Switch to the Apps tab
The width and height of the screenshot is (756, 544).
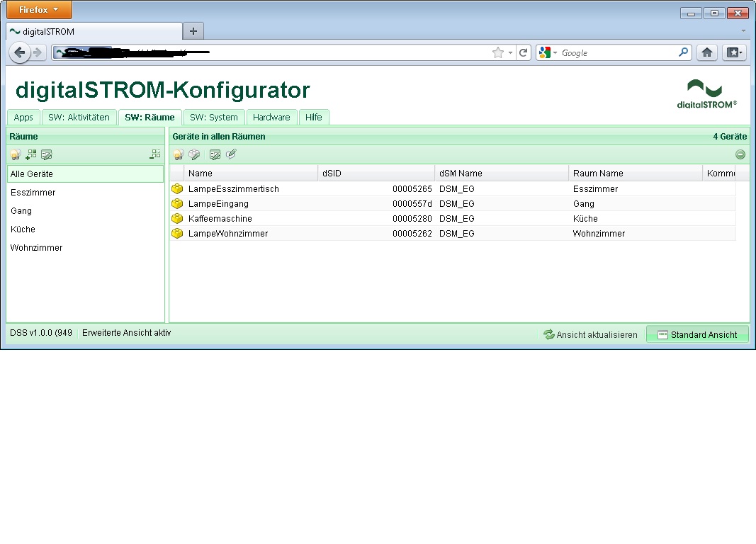23,117
